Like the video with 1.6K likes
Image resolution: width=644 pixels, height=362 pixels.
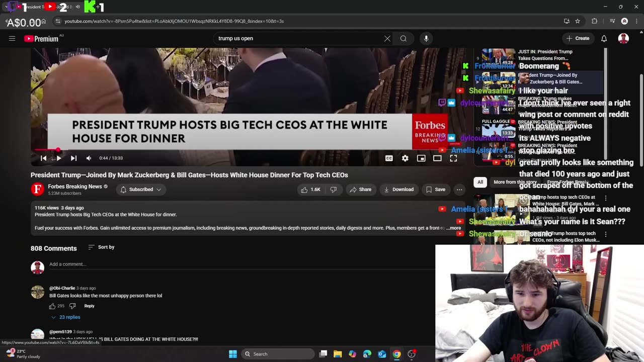click(310, 190)
